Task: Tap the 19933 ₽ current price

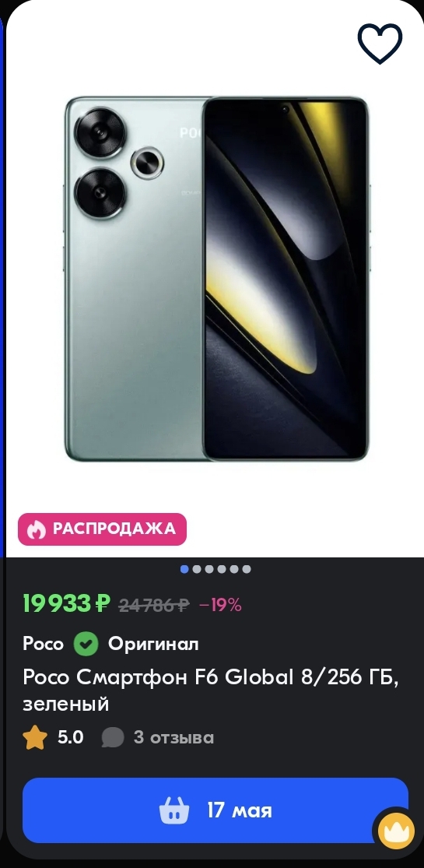Action: [66, 603]
